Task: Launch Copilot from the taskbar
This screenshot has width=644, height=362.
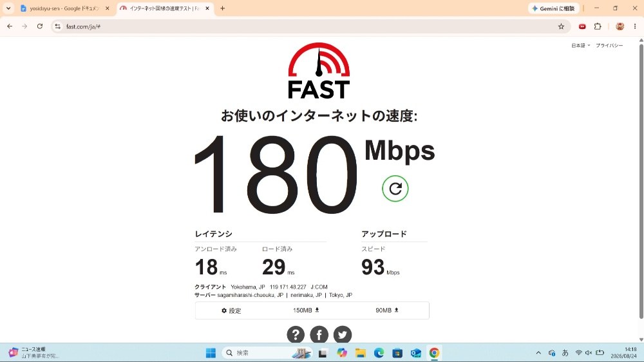Action: coord(342,353)
